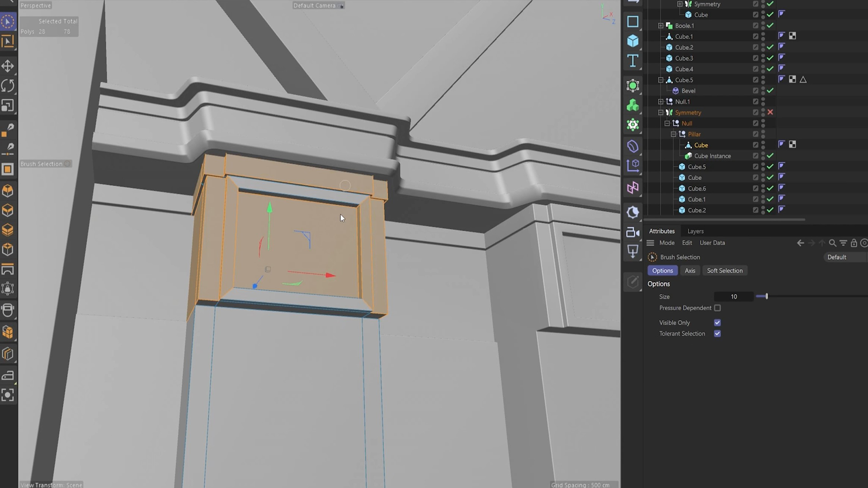868x488 pixels.
Task: Select the Scale tool icon
Action: pos(8,105)
